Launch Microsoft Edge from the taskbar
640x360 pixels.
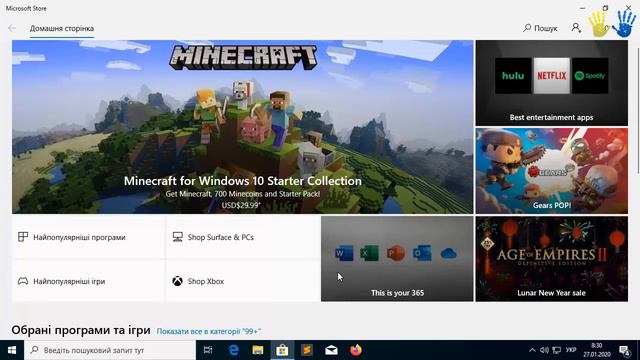click(233, 350)
